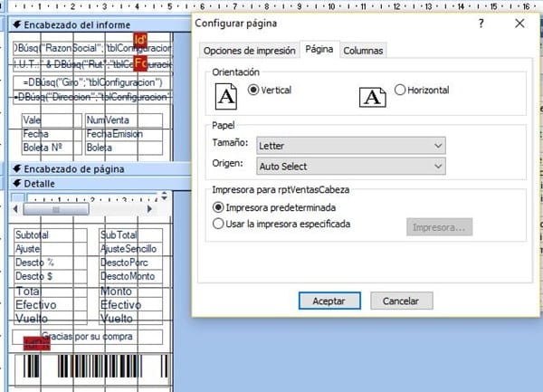Select the SubTotal field control
Viewport: 543px width, 392px height.
pyautogui.click(x=131, y=235)
